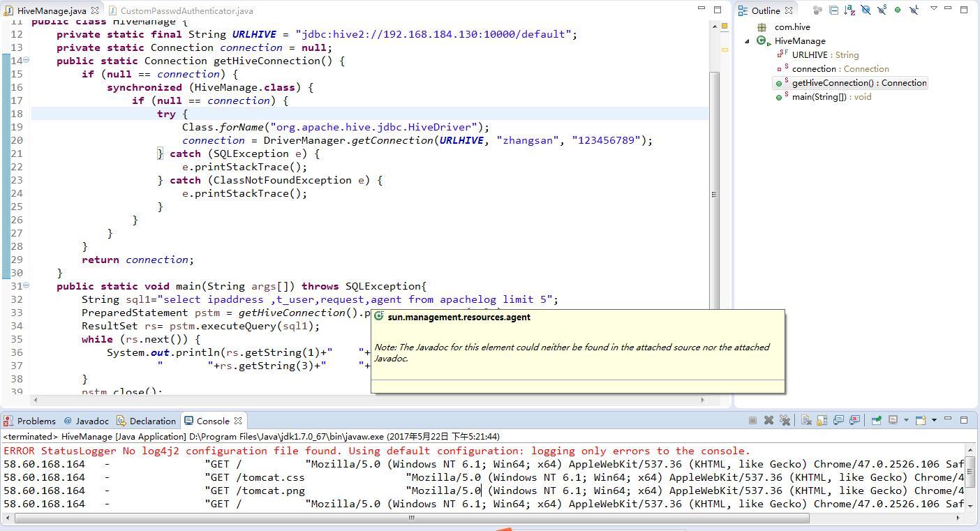The image size is (980, 531).
Task: Click the Console horizontal scrollbar thumb
Action: click(412, 518)
